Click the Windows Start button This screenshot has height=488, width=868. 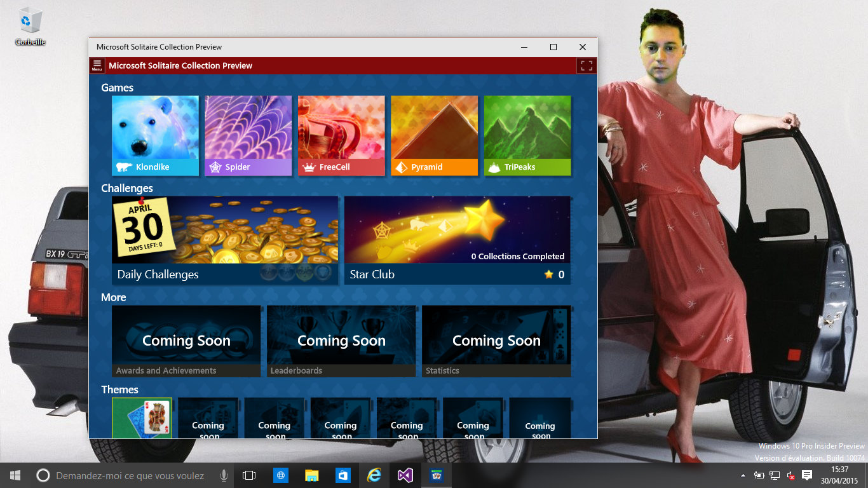click(x=15, y=475)
